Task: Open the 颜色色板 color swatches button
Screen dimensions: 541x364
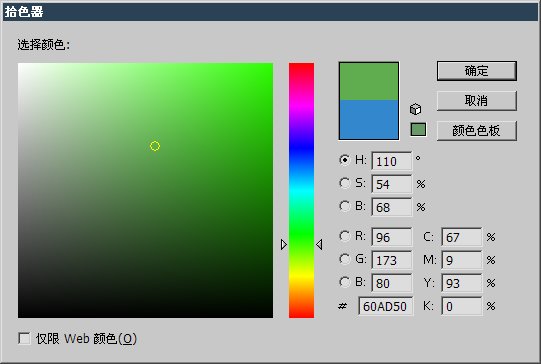Action: pyautogui.click(x=476, y=131)
